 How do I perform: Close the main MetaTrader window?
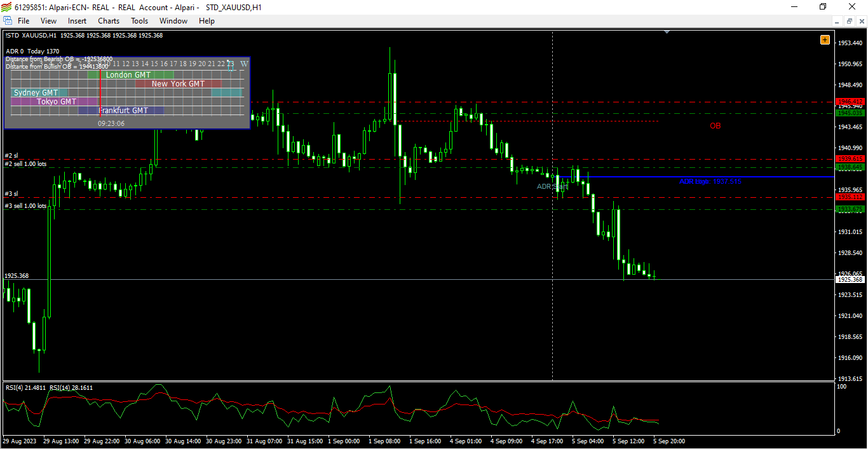pyautogui.click(x=853, y=7)
